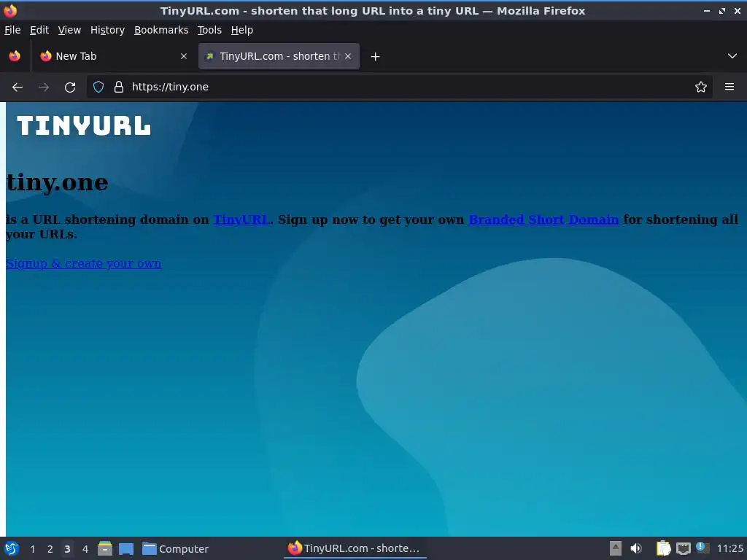Switch to workspace 3

click(x=67, y=549)
